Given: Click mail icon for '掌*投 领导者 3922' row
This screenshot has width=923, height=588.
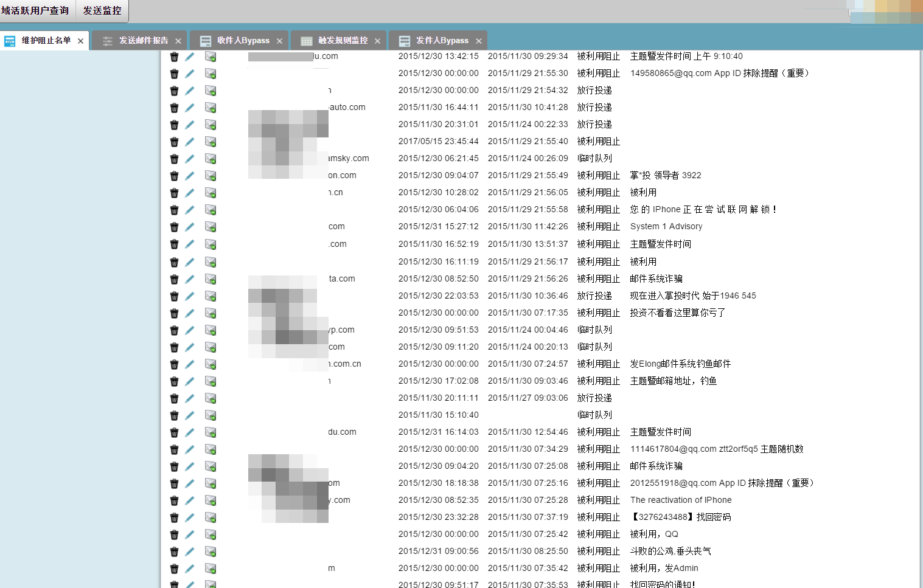Looking at the screenshot, I should pyautogui.click(x=211, y=176).
